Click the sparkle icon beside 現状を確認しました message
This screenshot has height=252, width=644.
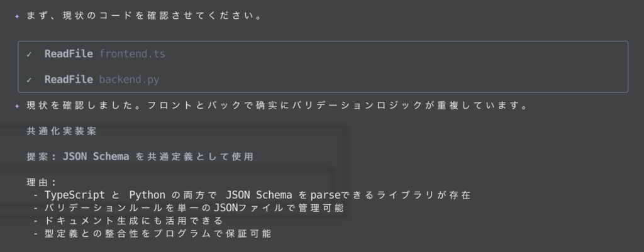(17, 106)
